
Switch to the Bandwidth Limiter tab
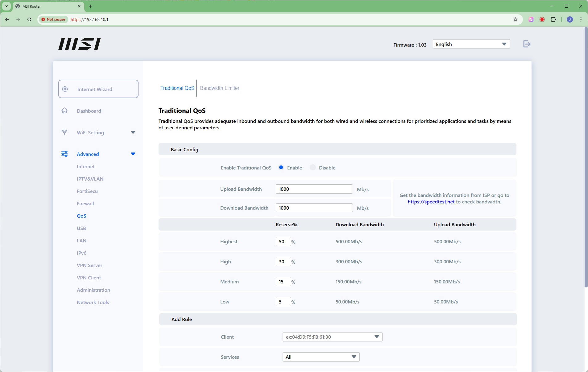click(x=219, y=88)
